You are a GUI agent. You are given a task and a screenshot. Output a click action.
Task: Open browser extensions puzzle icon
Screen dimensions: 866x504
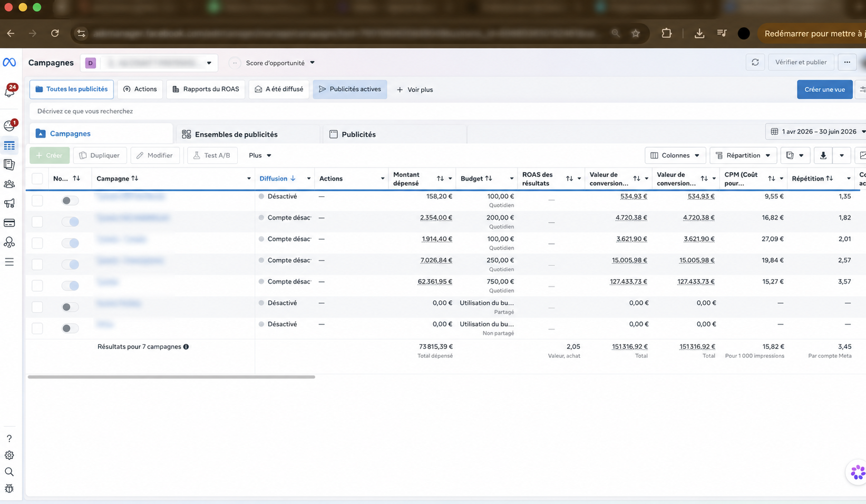[x=666, y=33]
